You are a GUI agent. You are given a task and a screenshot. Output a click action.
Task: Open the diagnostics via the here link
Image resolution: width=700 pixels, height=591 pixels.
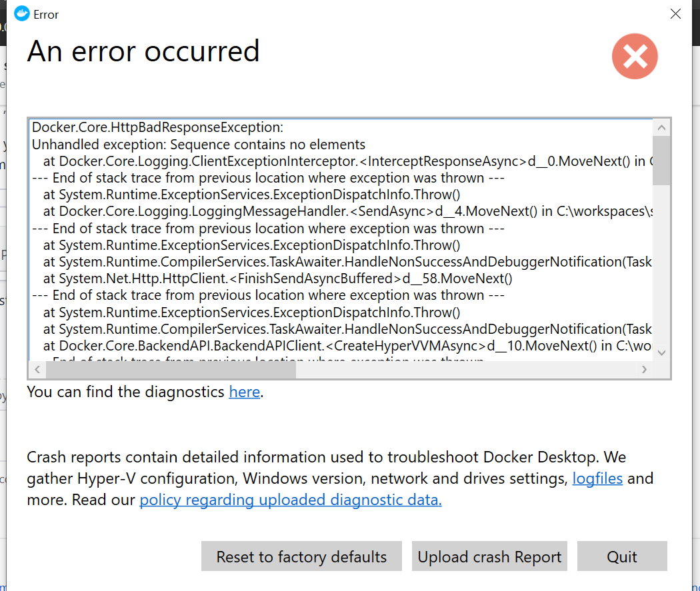coord(244,392)
